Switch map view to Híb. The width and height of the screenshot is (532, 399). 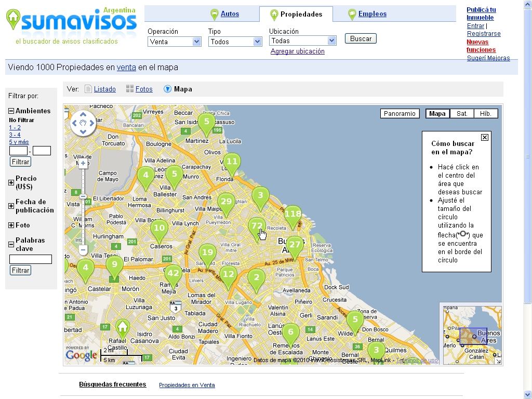[x=486, y=114]
